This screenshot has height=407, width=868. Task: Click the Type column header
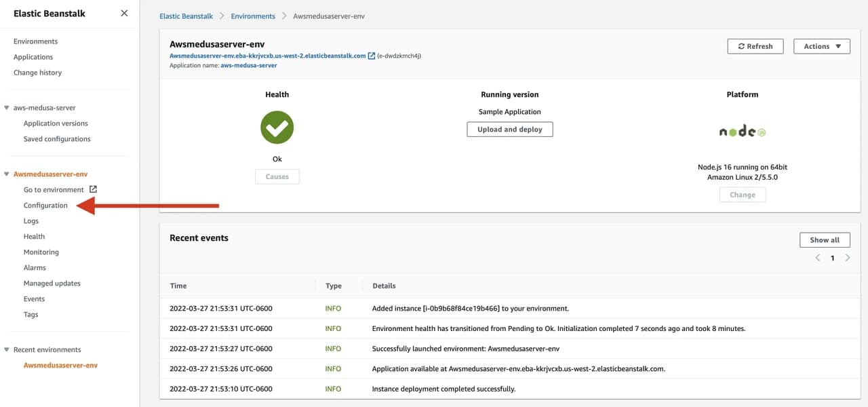pos(334,286)
